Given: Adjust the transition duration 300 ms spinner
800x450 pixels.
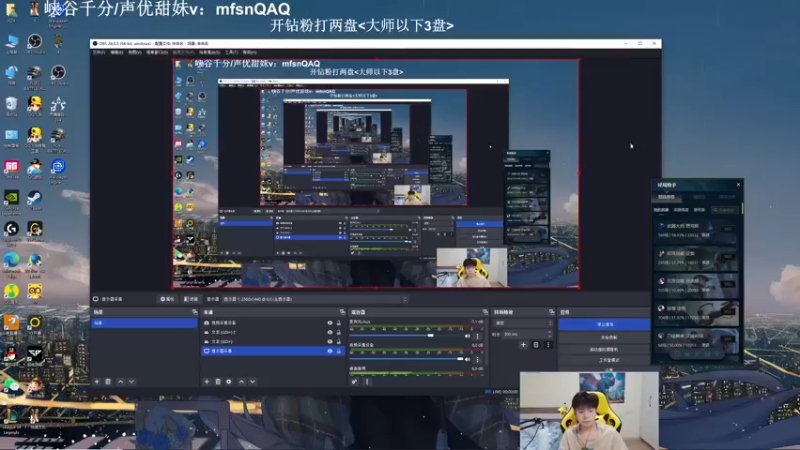Looking at the screenshot, I should [x=528, y=334].
